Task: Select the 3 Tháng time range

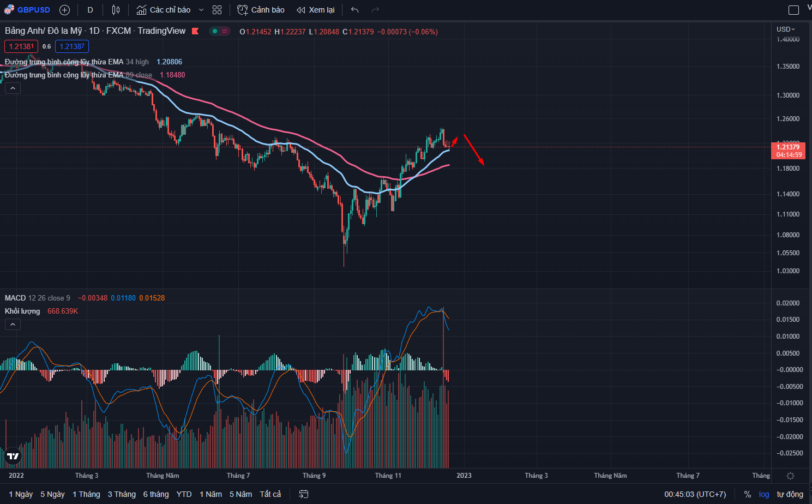Action: pyautogui.click(x=122, y=494)
